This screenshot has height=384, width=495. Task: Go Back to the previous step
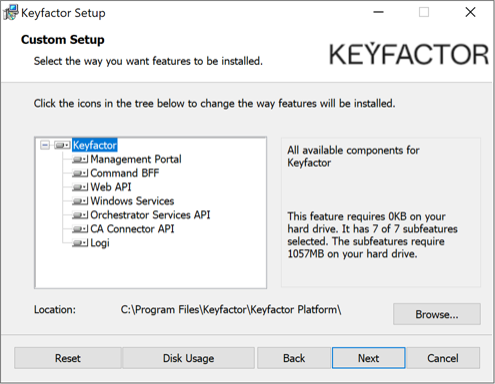(x=294, y=358)
